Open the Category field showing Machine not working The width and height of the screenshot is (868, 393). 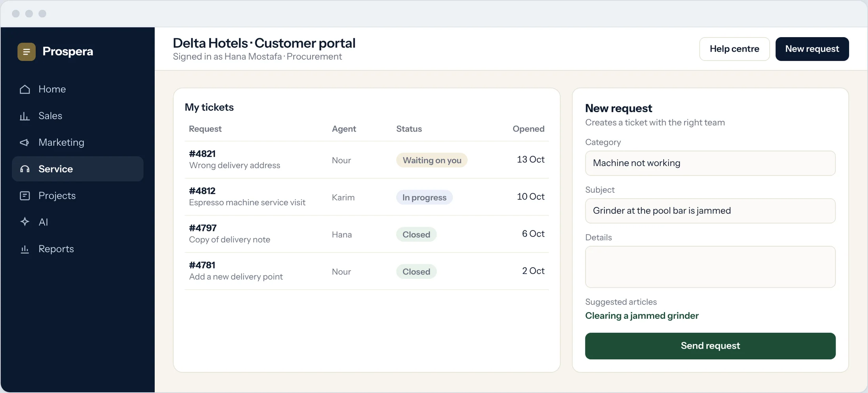(710, 163)
